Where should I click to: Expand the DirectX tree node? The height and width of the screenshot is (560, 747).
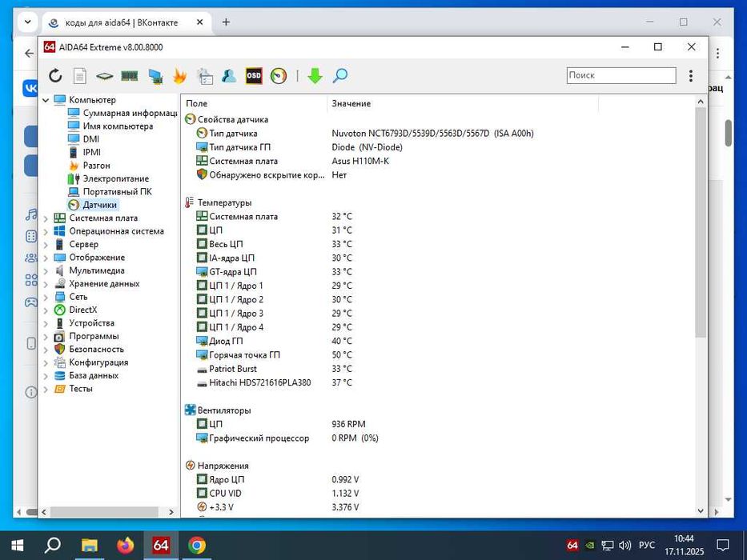pyautogui.click(x=46, y=310)
